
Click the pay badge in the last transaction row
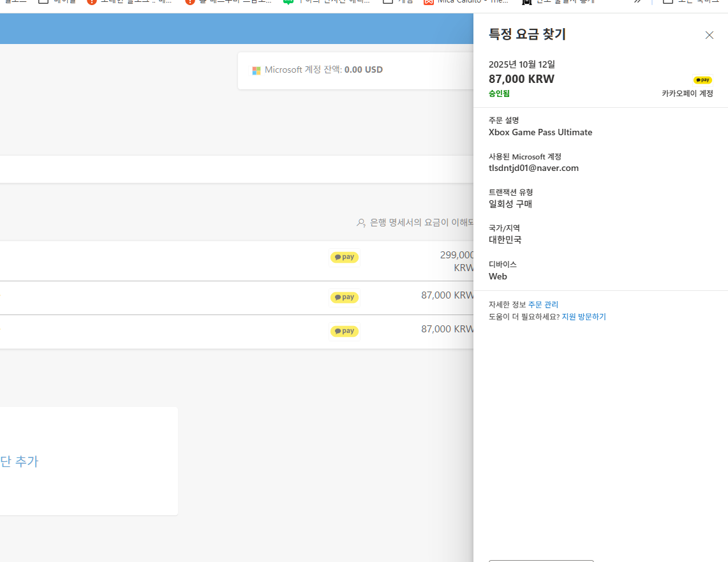pyautogui.click(x=345, y=331)
